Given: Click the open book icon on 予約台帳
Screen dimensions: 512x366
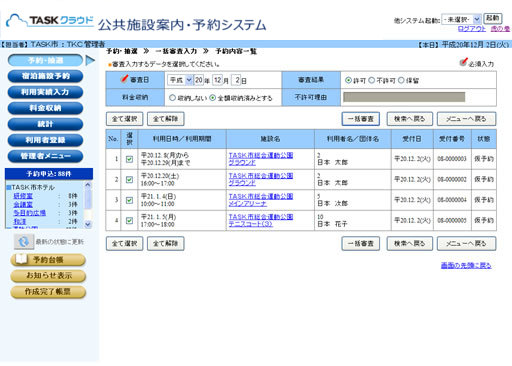Looking at the screenshot, I should [21, 259].
